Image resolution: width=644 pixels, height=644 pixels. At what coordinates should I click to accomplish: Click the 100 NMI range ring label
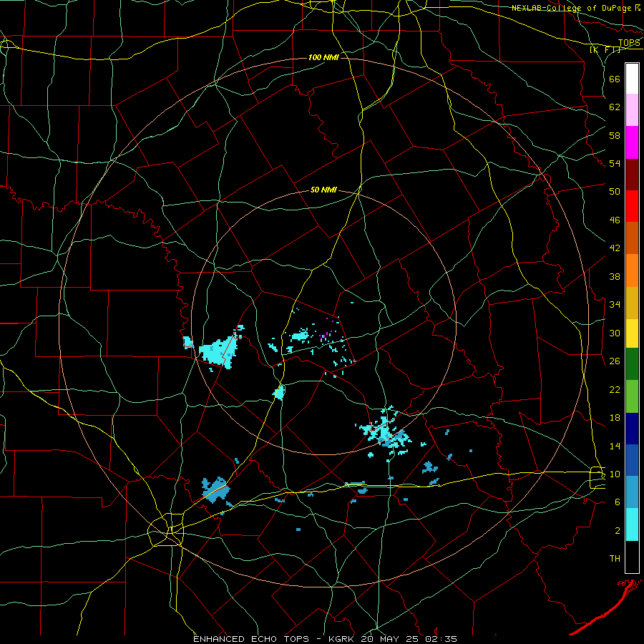click(323, 57)
